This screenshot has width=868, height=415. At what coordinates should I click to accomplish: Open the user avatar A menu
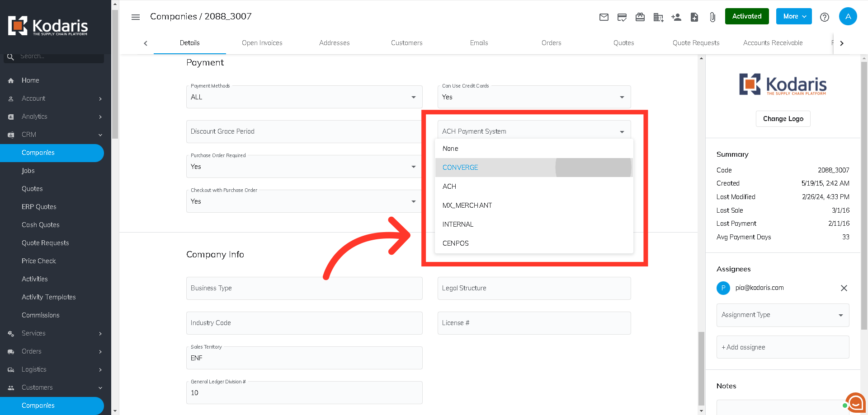848,16
